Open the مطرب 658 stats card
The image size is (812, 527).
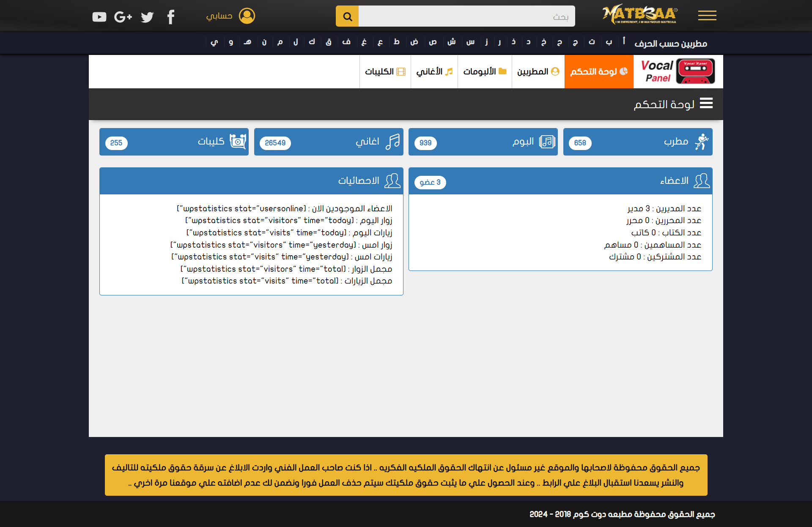[637, 142]
